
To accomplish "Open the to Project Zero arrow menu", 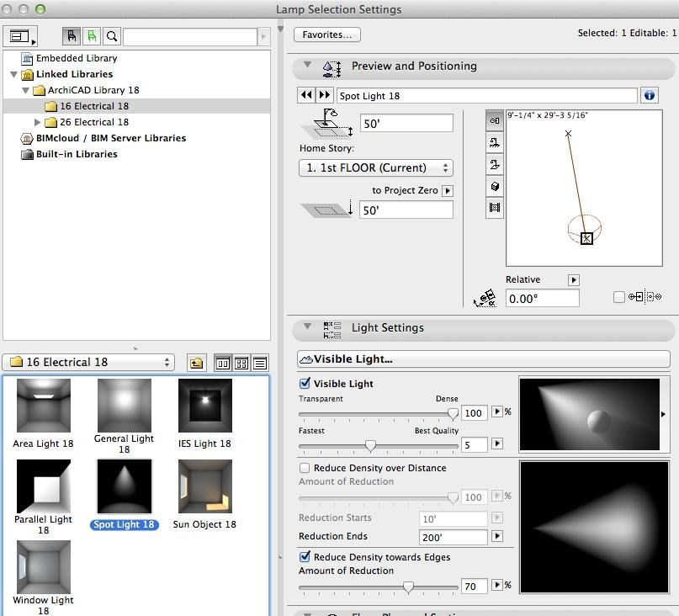I will click(x=448, y=190).
